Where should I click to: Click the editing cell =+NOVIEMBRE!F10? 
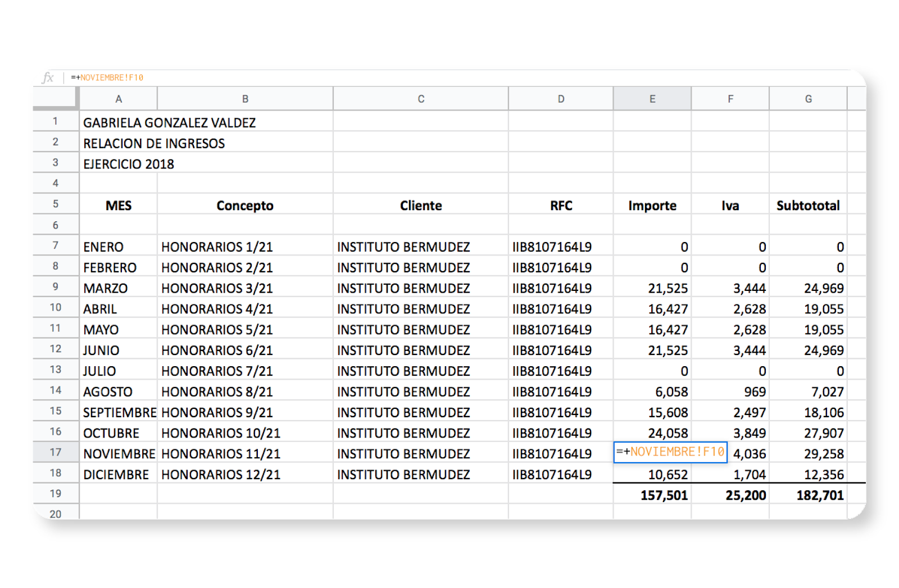coord(670,452)
